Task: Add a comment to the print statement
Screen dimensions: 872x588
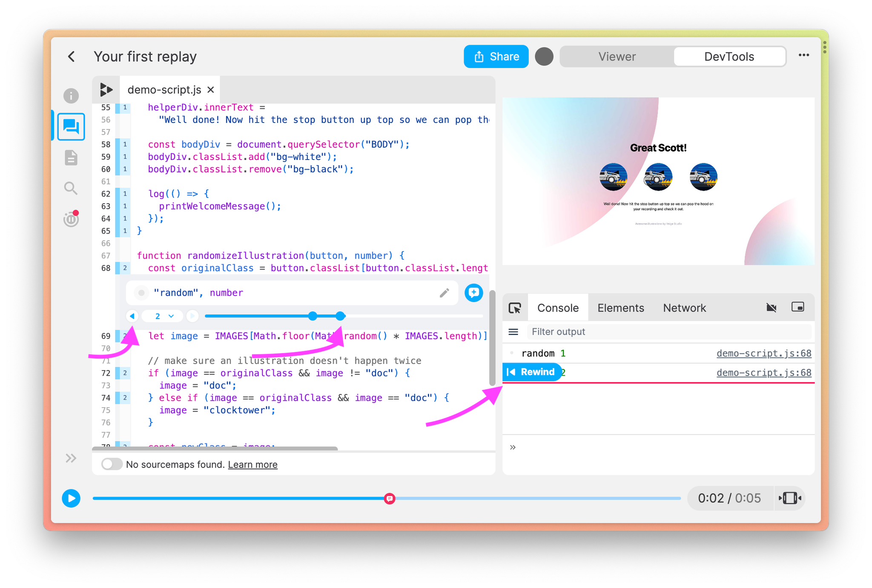Action: (473, 293)
